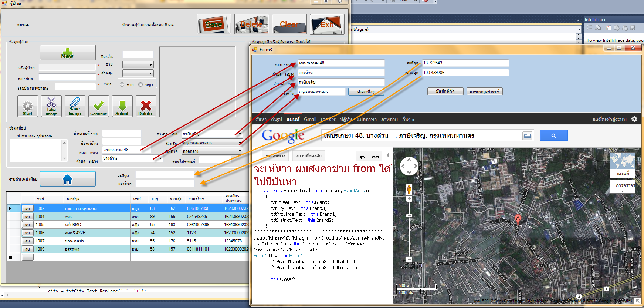The height and width of the screenshot is (308, 644).
Task: Open Google settings gear icon
Action: [634, 119]
